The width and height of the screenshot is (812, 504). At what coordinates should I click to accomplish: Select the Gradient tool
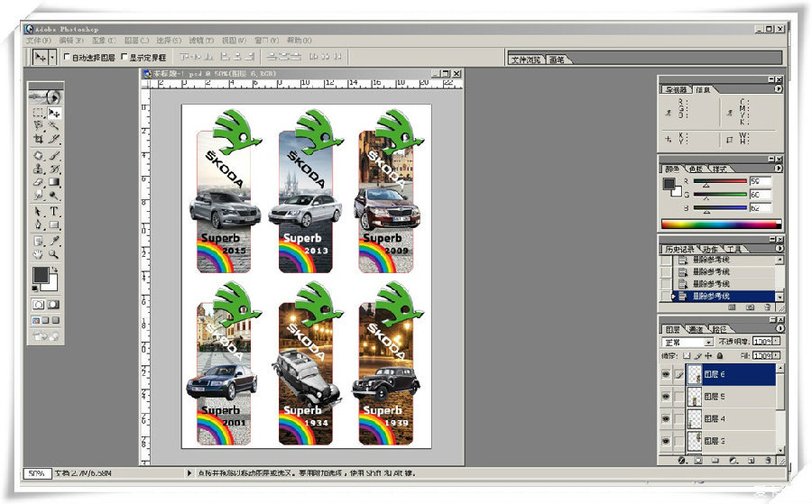pos(54,181)
